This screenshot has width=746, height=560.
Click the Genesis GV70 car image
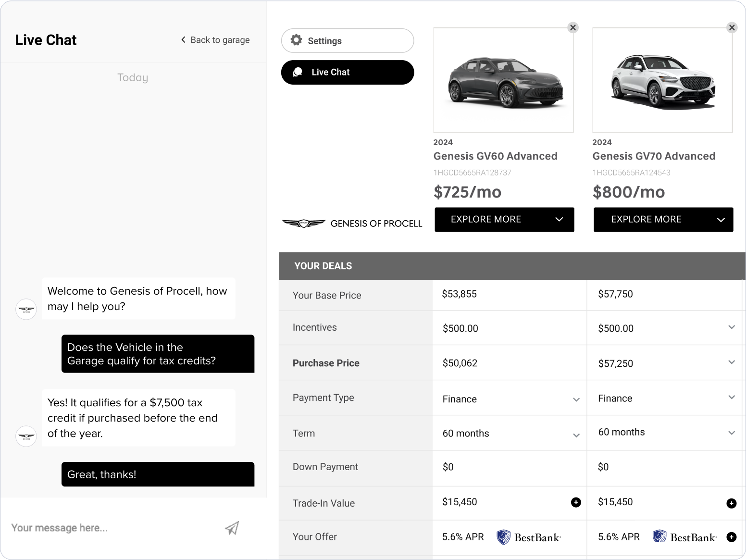coord(662,80)
